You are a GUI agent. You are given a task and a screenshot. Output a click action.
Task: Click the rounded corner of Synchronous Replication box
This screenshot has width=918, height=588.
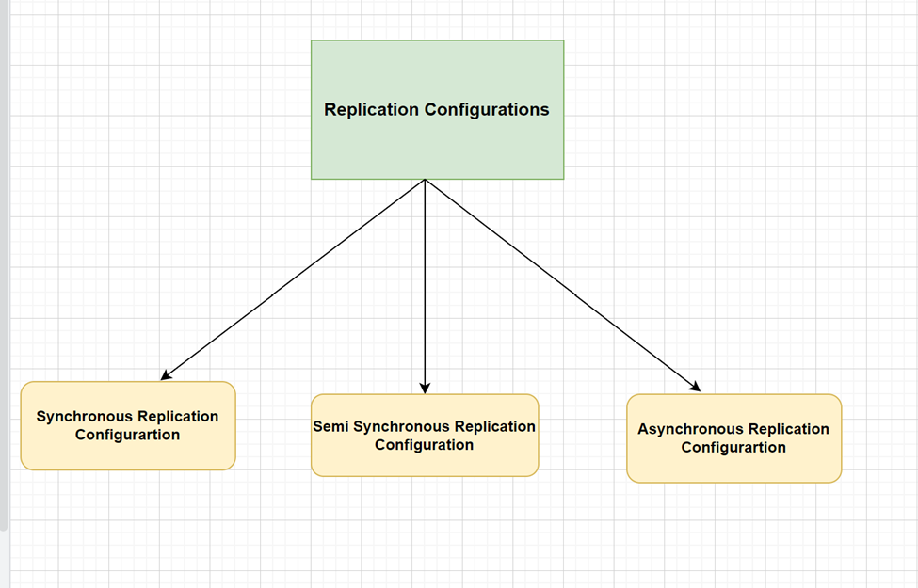29,389
